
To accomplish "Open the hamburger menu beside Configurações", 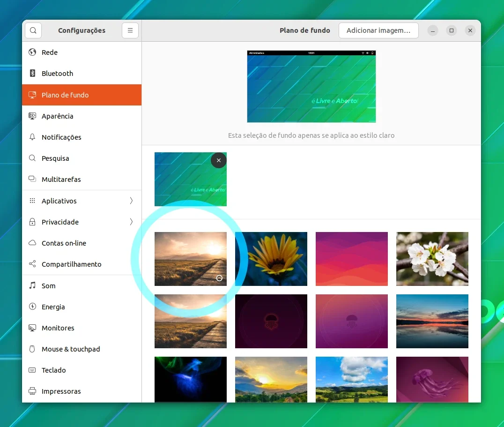I will coord(130,30).
